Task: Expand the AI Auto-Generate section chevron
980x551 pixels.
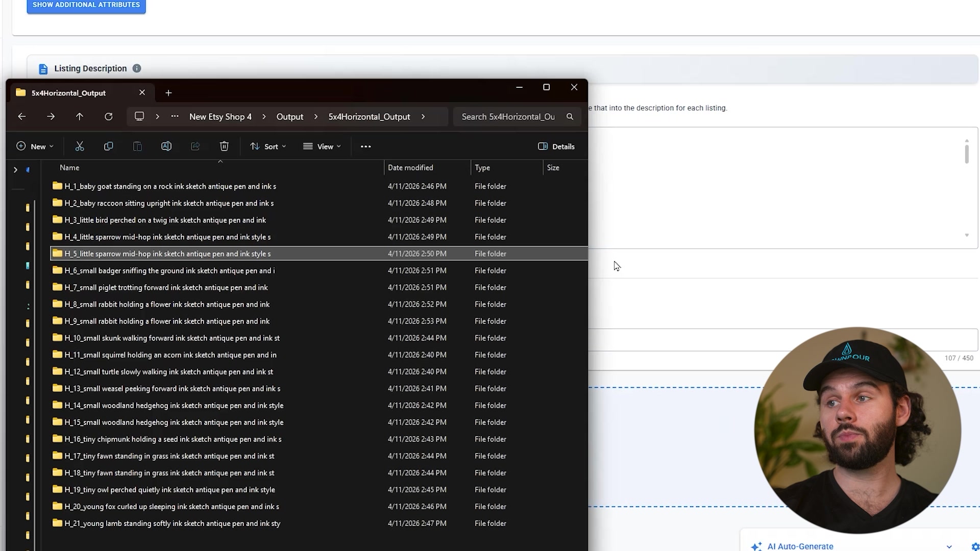Action: coord(949,546)
